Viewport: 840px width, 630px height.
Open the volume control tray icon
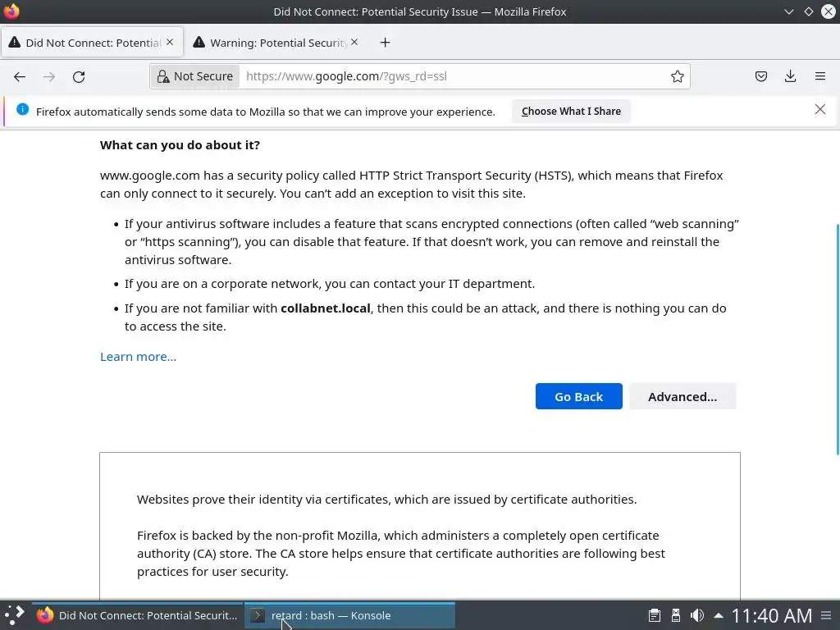click(x=697, y=615)
